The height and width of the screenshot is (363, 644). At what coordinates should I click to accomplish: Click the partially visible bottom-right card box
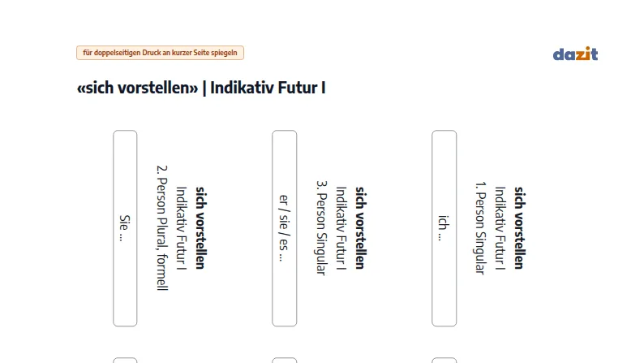click(x=444, y=360)
